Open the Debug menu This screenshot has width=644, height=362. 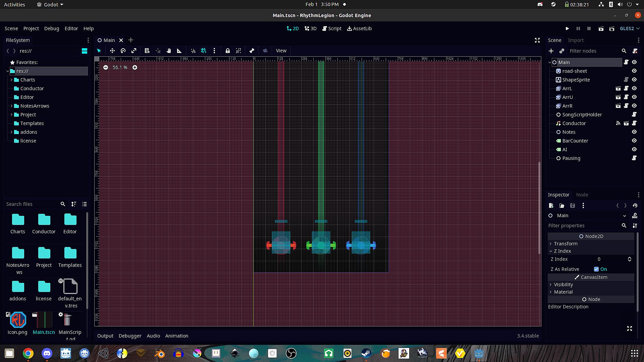pos(51,28)
